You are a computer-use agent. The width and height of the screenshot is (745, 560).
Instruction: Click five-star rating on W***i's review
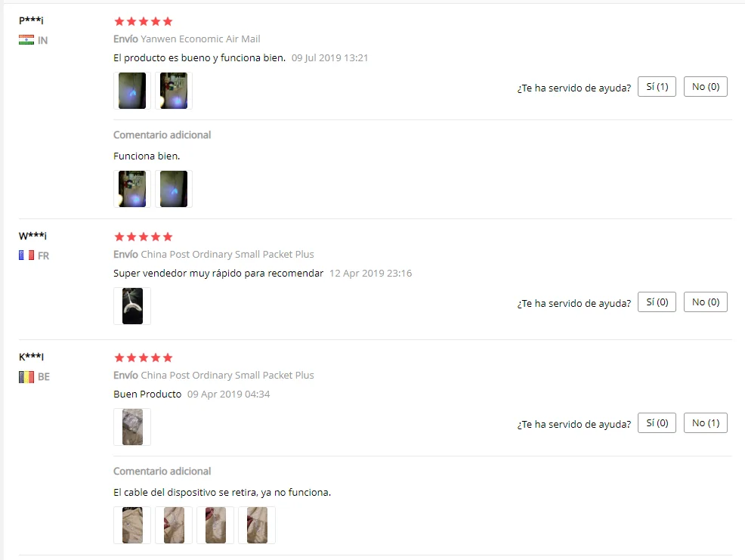coord(144,237)
